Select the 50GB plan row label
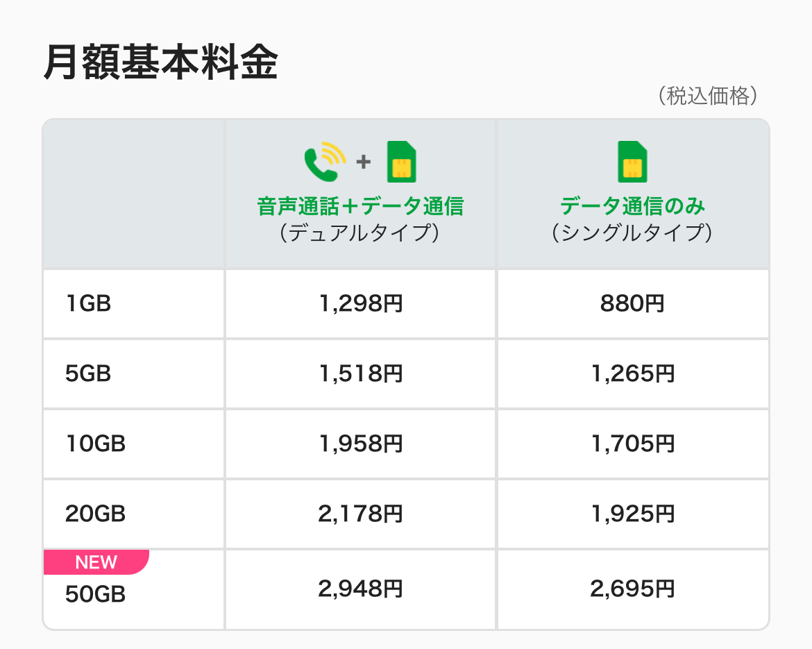The width and height of the screenshot is (812, 649). (95, 595)
